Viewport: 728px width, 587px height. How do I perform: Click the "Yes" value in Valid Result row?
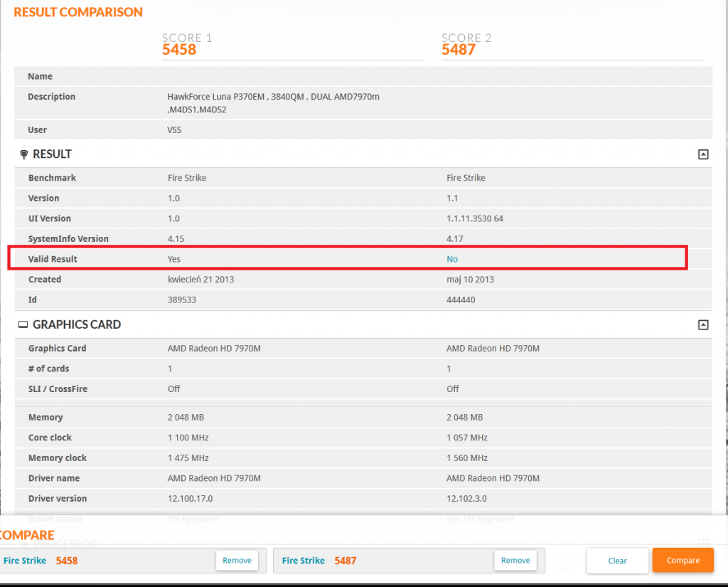pyautogui.click(x=174, y=259)
